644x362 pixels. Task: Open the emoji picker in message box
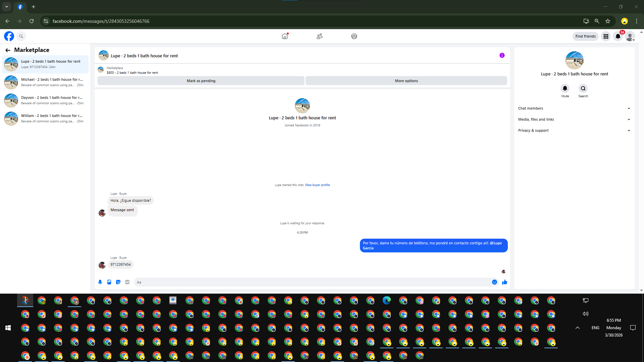point(494,282)
